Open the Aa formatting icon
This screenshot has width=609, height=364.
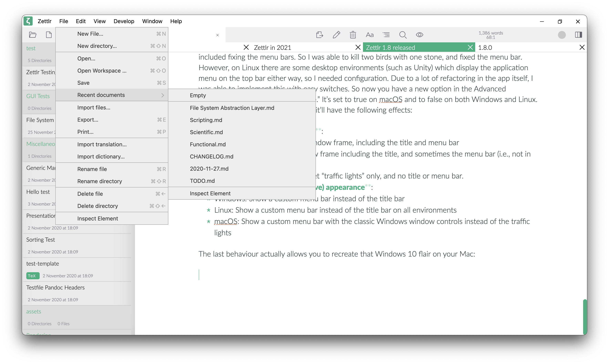point(369,35)
